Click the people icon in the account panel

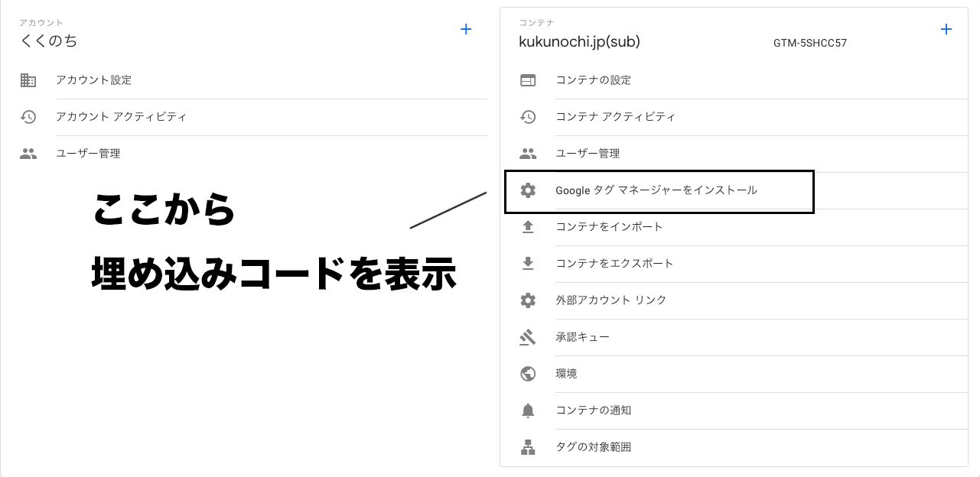coord(28,154)
